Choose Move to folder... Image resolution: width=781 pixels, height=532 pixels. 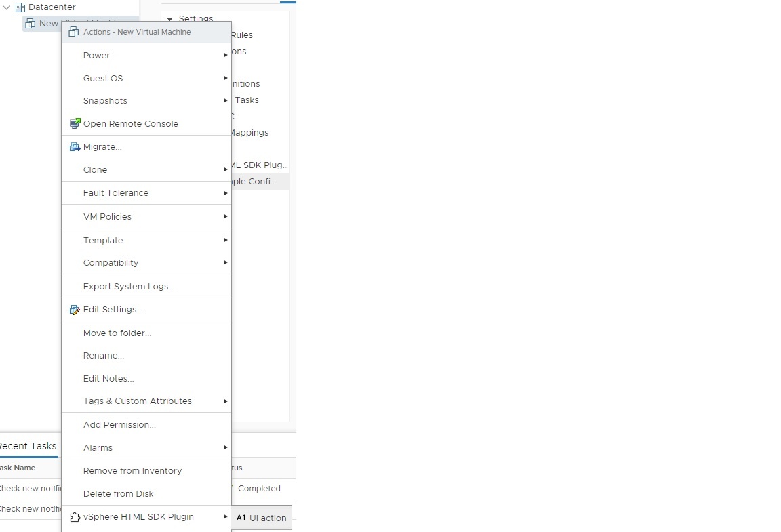click(146, 333)
